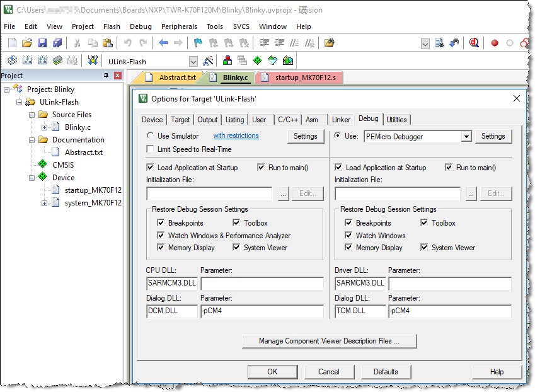This screenshot has width=535, height=392.
Task: Click simulator Initialization File input field
Action: 209,193
